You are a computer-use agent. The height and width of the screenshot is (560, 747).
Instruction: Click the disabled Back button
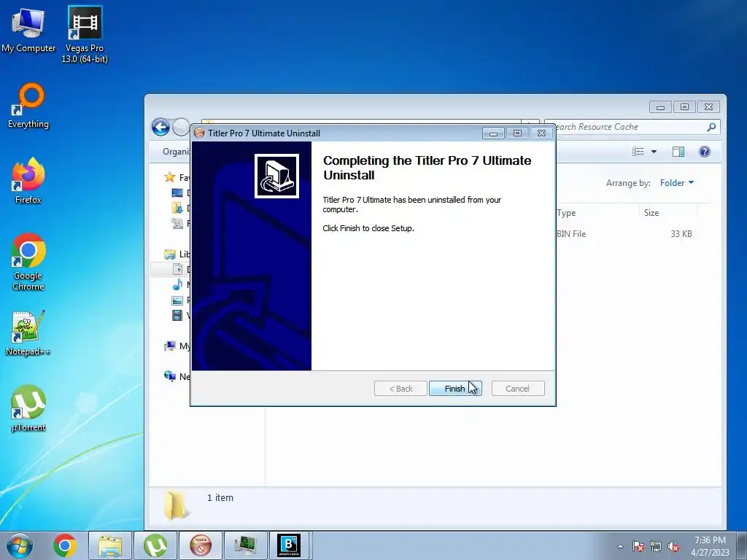pos(400,389)
